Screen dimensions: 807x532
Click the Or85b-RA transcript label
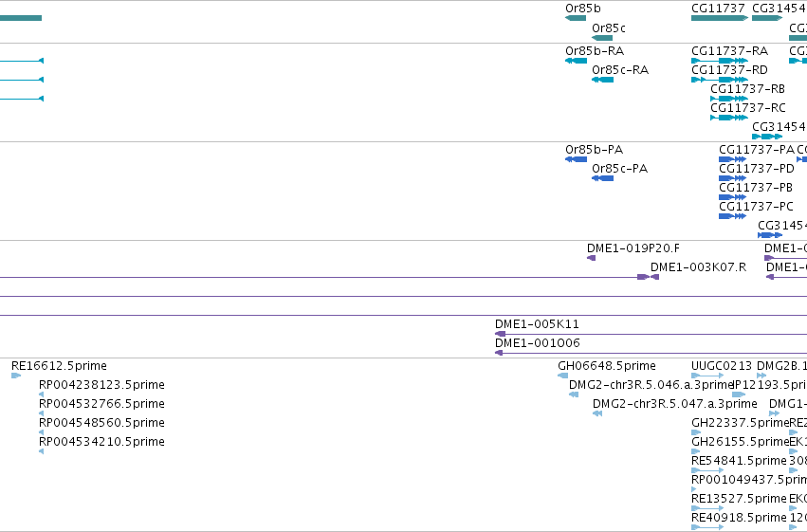pyautogui.click(x=595, y=51)
